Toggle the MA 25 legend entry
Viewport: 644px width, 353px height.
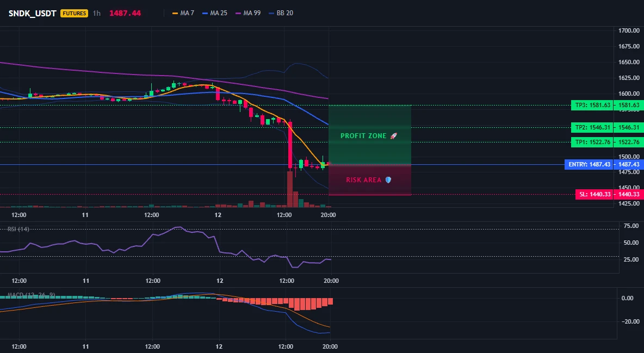(215, 13)
